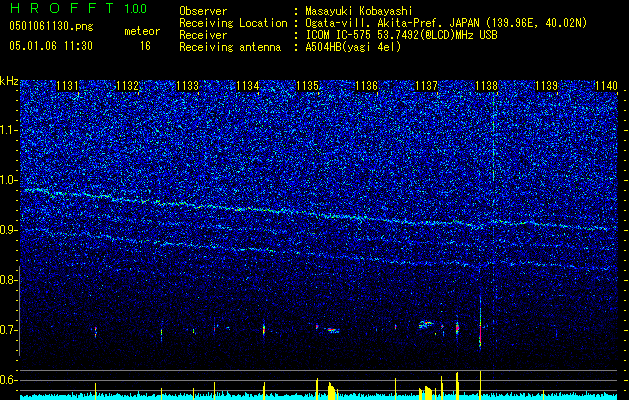Click the meteor echo just after 1131
This screenshot has height=400, width=629.
point(95,332)
